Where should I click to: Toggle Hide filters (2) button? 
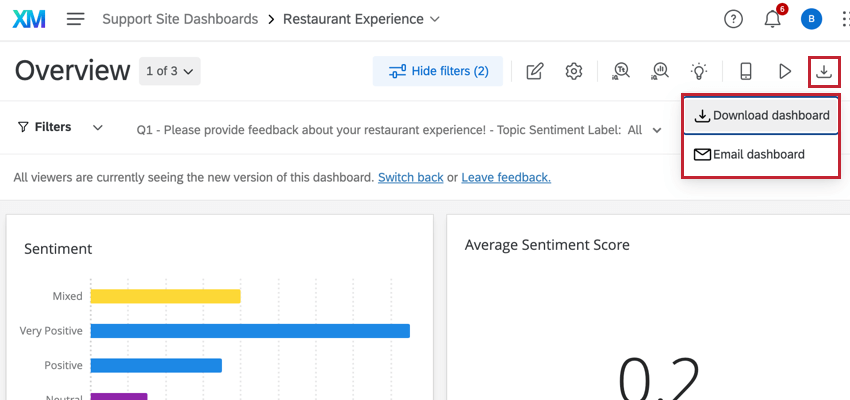[438, 71]
